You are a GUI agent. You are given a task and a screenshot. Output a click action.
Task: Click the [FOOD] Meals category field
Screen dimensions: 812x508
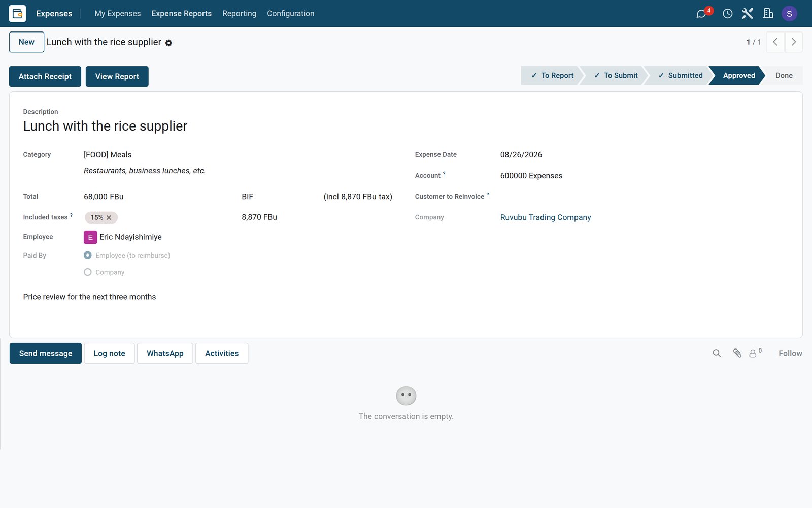click(108, 155)
